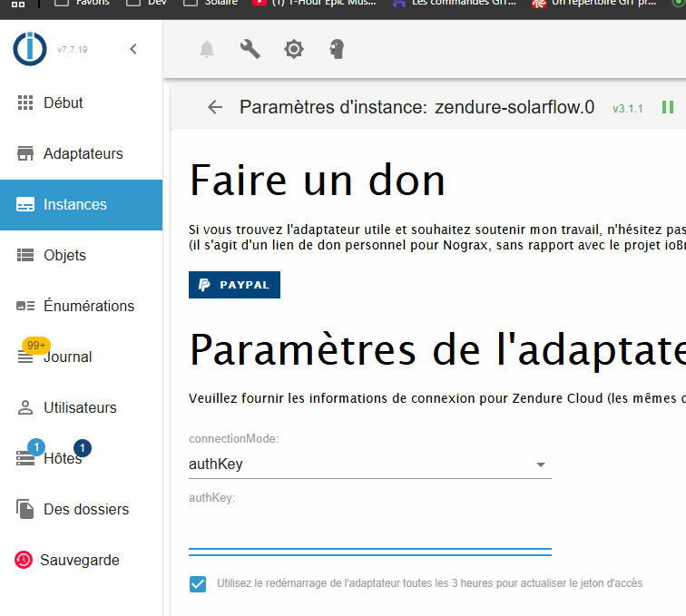Screen dimensions: 686x616
Task: Click the ioBroker logo icon
Action: 29,49
